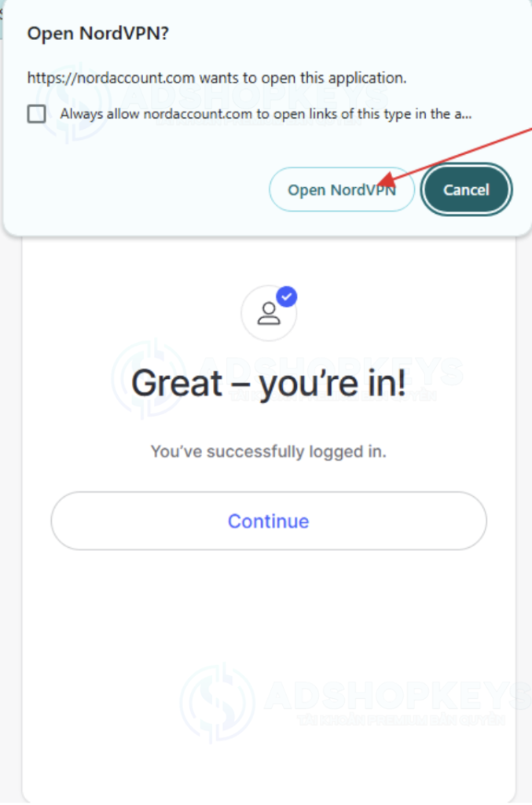Click the ADSHOPKEYS watermark text in the dialog
Viewport: 532px width, 805px height.
point(255,97)
